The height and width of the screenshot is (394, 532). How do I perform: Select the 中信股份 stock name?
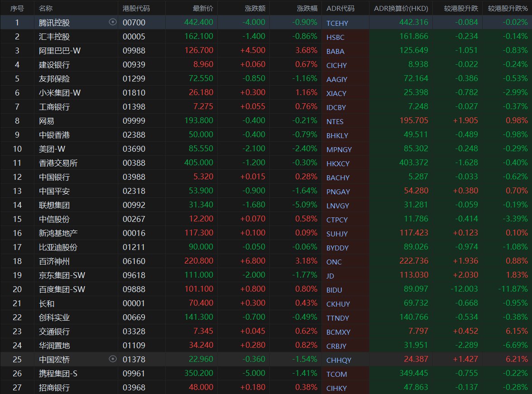54,219
